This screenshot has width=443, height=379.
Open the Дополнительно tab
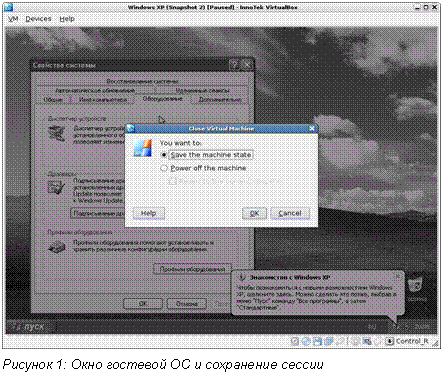click(x=220, y=99)
